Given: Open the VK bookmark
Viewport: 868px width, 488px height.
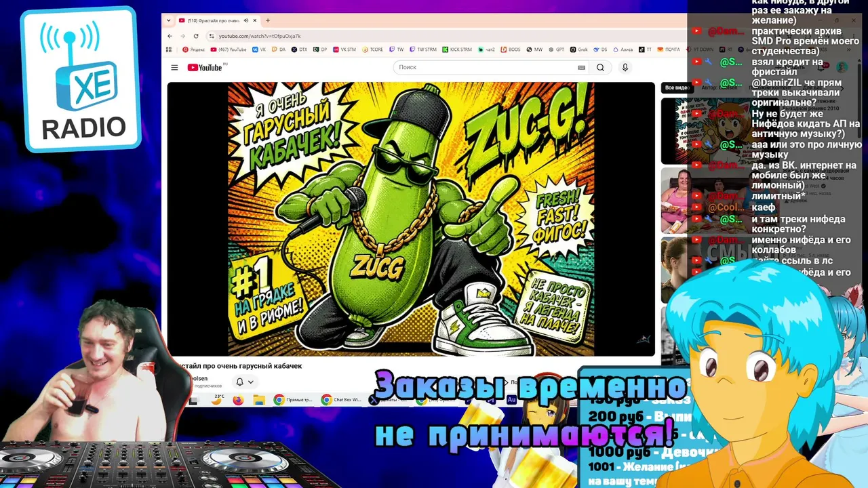Looking at the screenshot, I should point(259,49).
